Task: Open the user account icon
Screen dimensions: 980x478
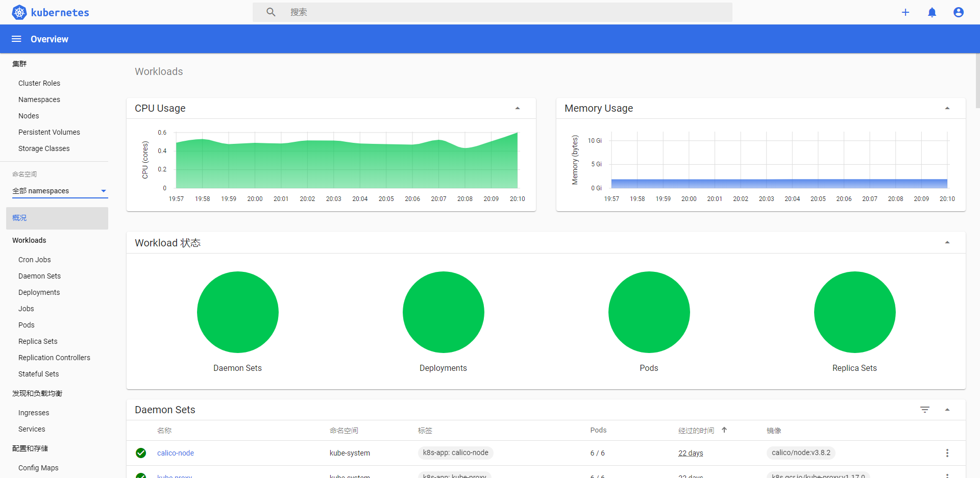Action: click(x=959, y=12)
